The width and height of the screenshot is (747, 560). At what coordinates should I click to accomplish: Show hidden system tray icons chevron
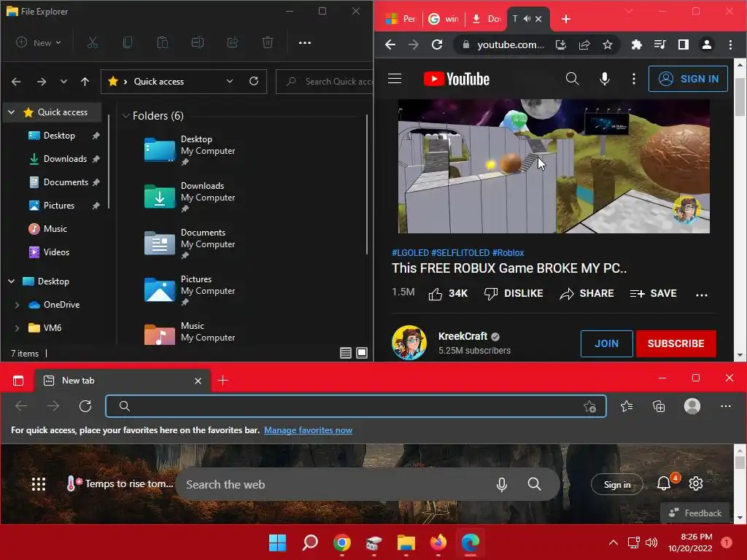click(614, 542)
